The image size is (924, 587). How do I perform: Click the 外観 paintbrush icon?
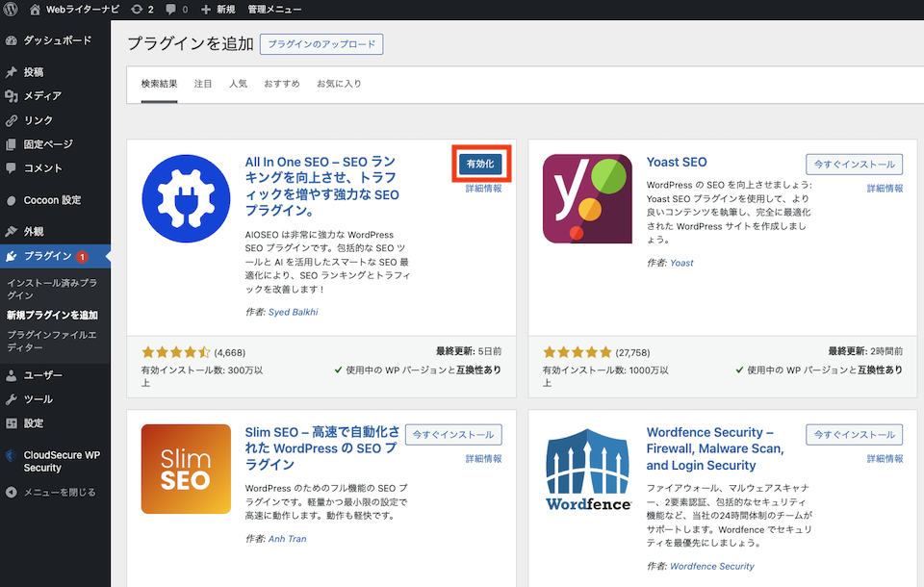pyautogui.click(x=12, y=232)
